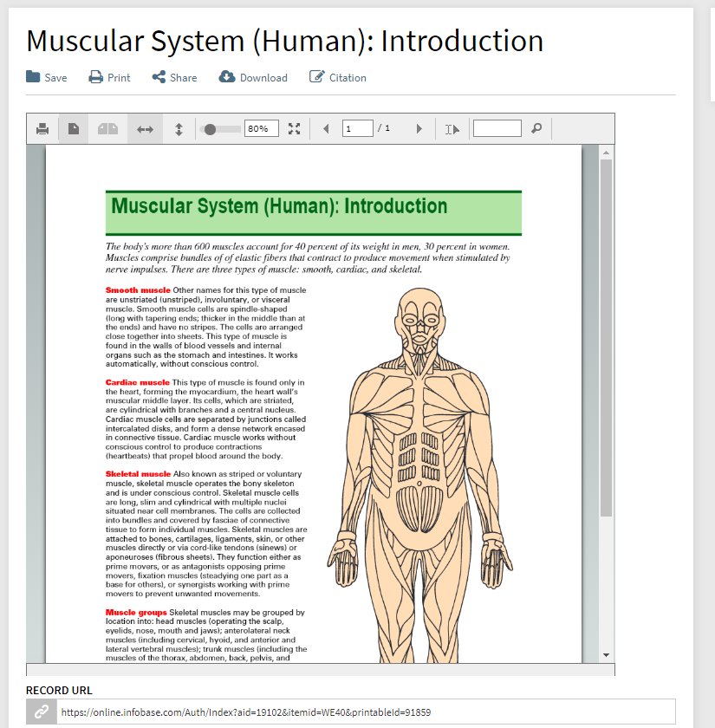This screenshot has width=715, height=728.
Task: Activate the text select cursor tool
Action: point(452,129)
